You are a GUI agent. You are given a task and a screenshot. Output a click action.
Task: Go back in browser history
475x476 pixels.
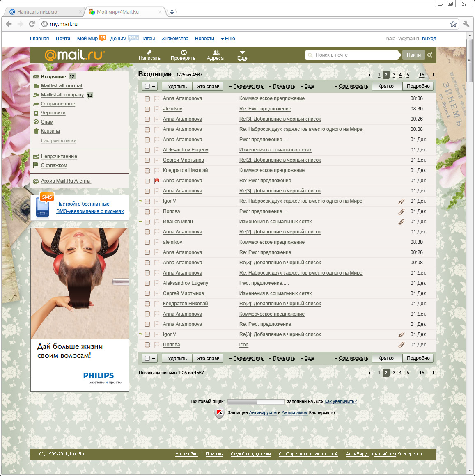point(9,24)
